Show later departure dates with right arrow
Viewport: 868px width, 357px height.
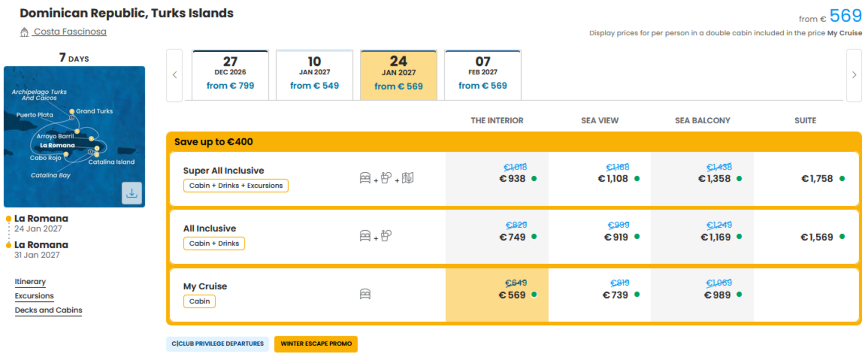854,75
